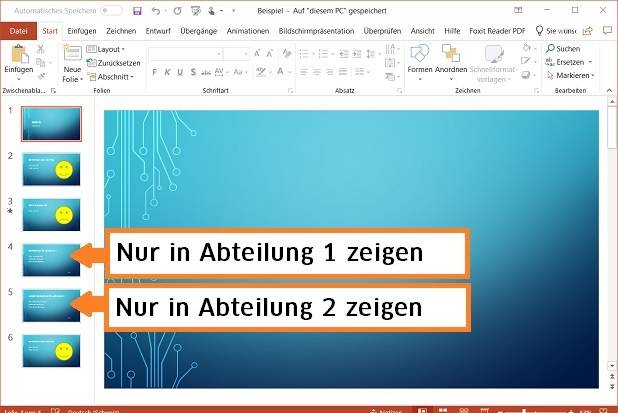Screen dimensions: 618x413
Task: Click the Redo/Repeat icon
Action: coord(177,11)
